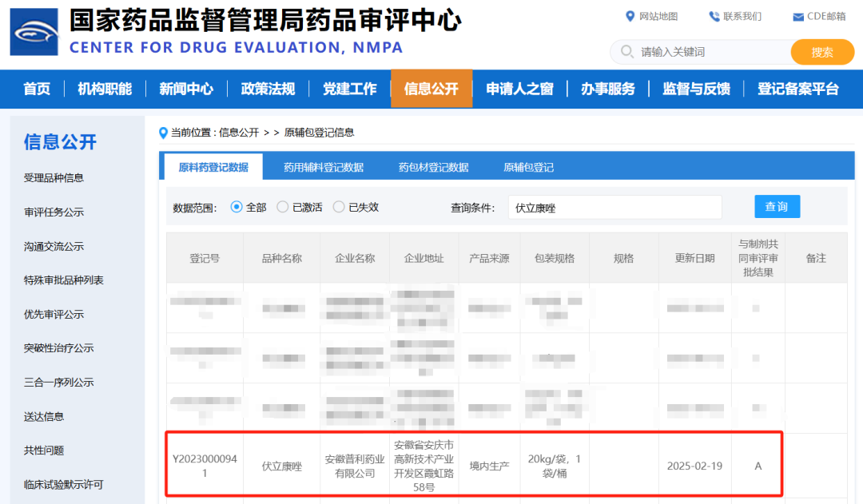Click the 网站地图 location pin icon
The width and height of the screenshot is (863, 504).
tap(630, 17)
